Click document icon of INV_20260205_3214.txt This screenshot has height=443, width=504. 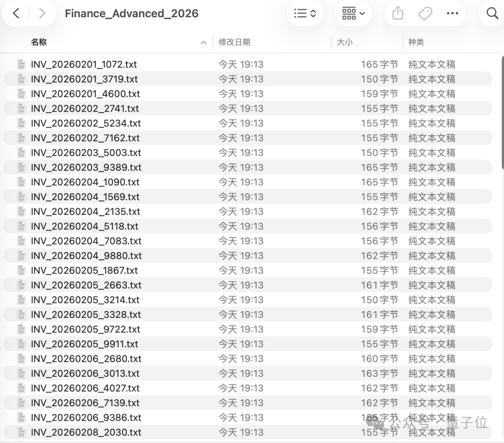[x=21, y=300]
